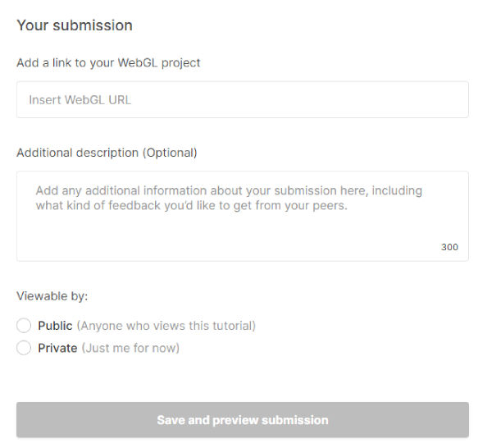Image resolution: width=492 pixels, height=448 pixels.
Task: Click placeholder line starting "what kind of feedback"
Action: 192,205
